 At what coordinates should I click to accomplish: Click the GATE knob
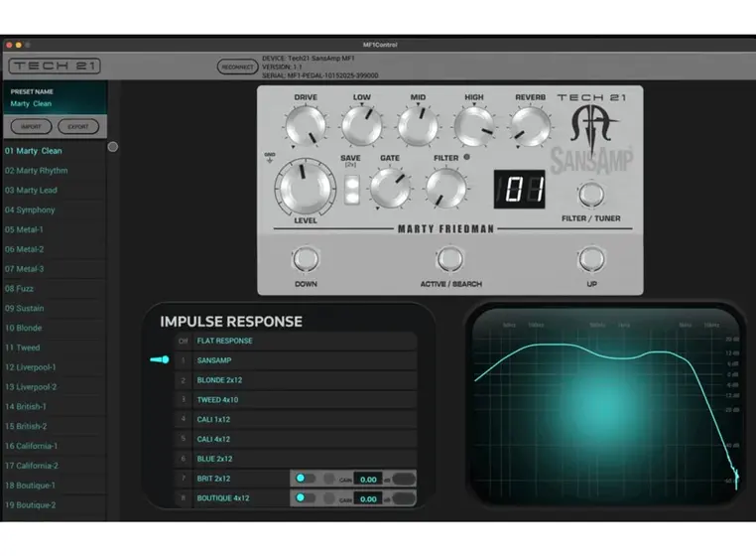(x=390, y=188)
